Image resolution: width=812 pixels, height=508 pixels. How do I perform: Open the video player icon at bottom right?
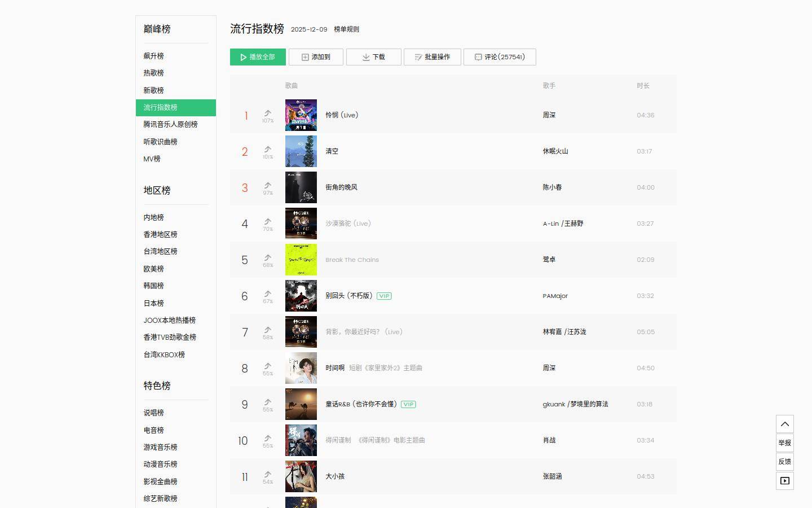pos(784,481)
